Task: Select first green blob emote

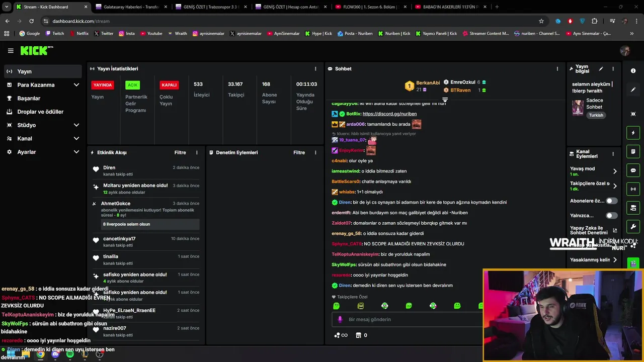Action: pyautogui.click(x=336, y=306)
